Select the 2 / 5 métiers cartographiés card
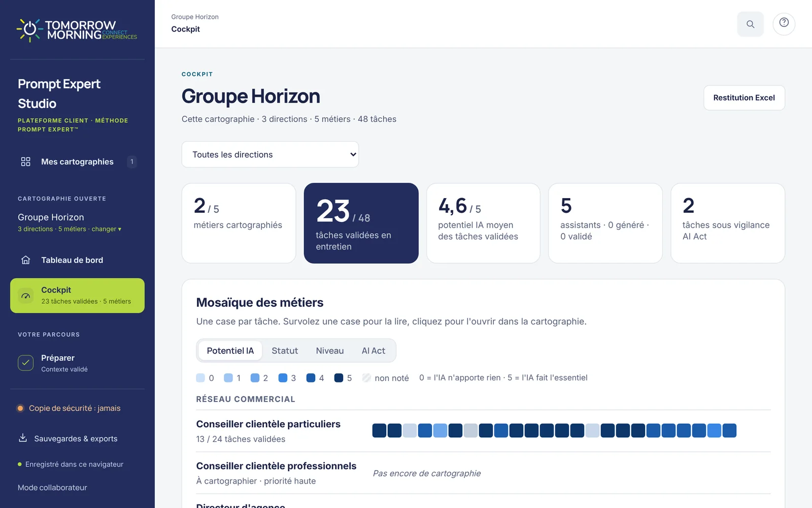 [239, 223]
